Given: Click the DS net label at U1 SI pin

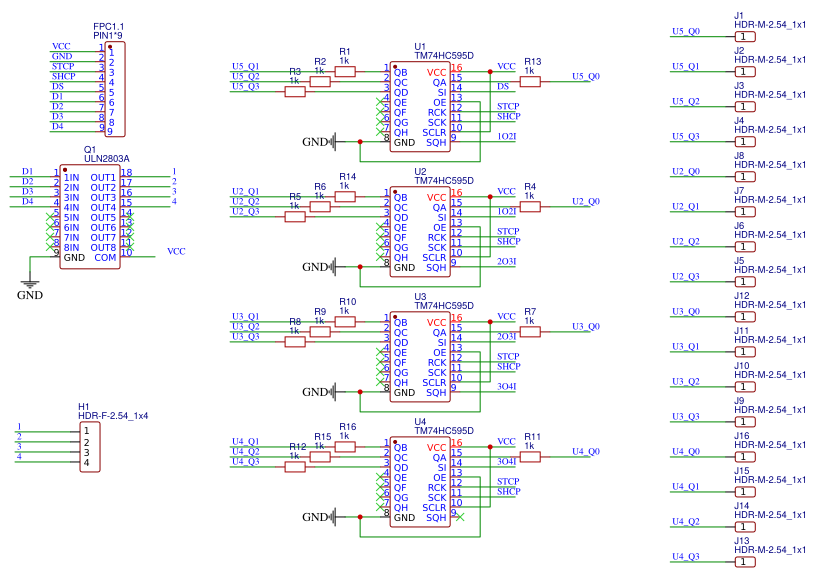Looking at the screenshot, I should point(503,87).
